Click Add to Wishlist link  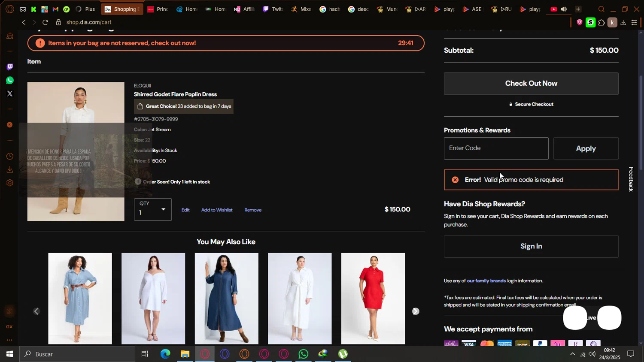coord(217,210)
